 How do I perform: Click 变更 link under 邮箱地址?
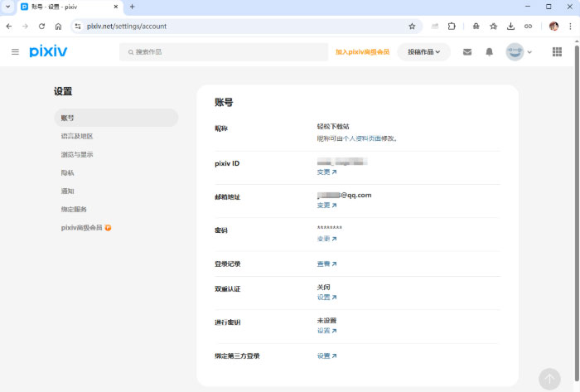(x=326, y=206)
